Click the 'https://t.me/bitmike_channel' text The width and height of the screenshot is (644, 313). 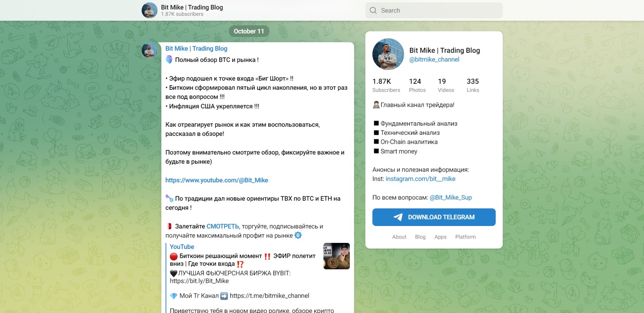point(270,296)
